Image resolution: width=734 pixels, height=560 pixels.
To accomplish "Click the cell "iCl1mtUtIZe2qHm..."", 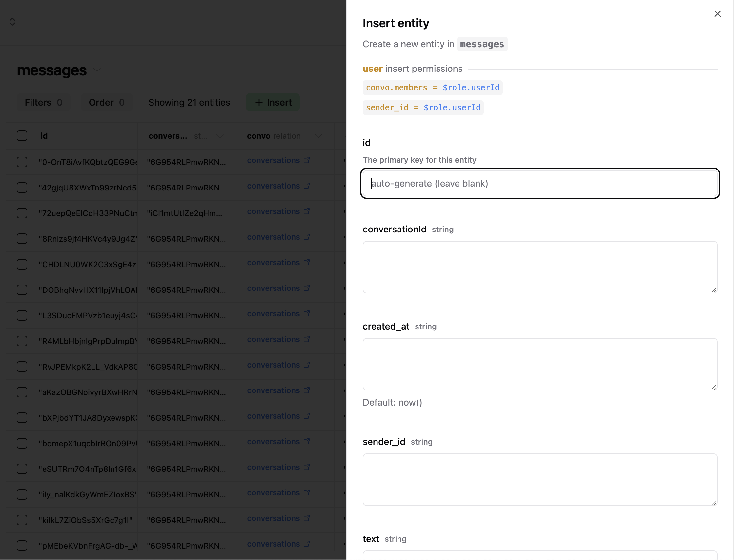I will pyautogui.click(x=184, y=213).
